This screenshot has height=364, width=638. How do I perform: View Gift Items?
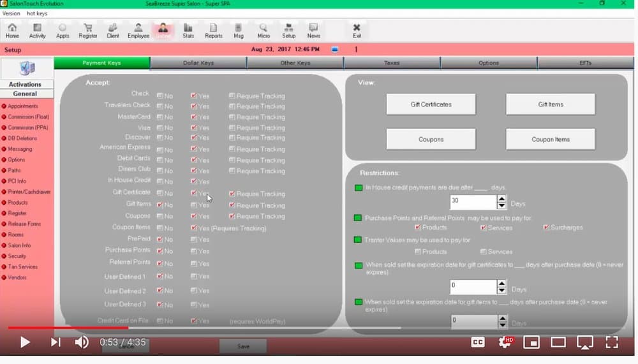(551, 105)
